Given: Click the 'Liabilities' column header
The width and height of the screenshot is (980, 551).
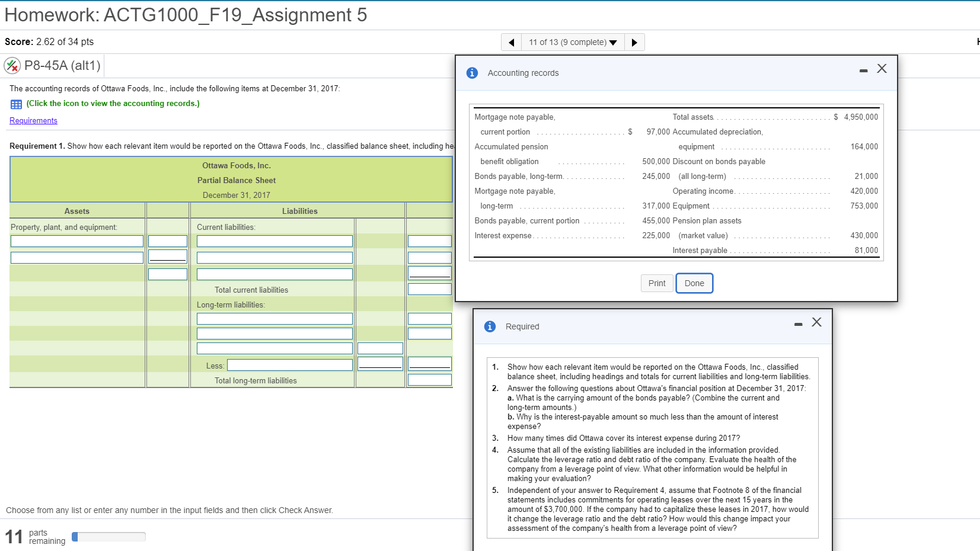Looking at the screenshot, I should (x=300, y=211).
